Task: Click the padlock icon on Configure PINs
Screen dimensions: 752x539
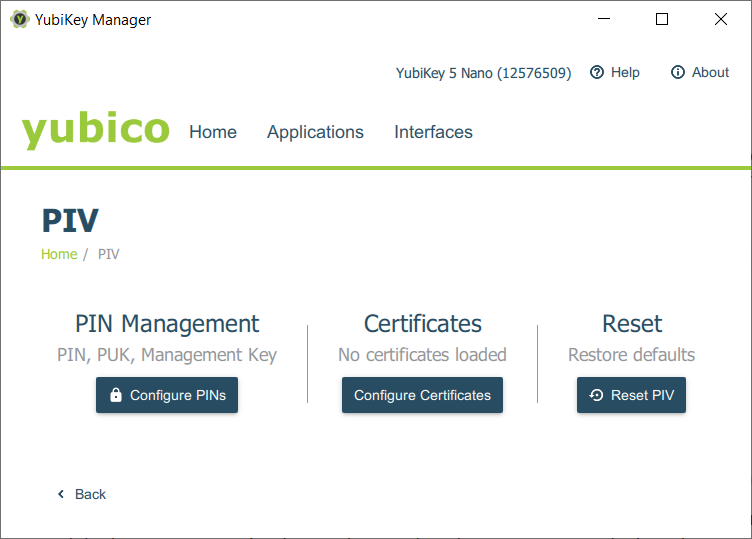Action: click(x=116, y=395)
